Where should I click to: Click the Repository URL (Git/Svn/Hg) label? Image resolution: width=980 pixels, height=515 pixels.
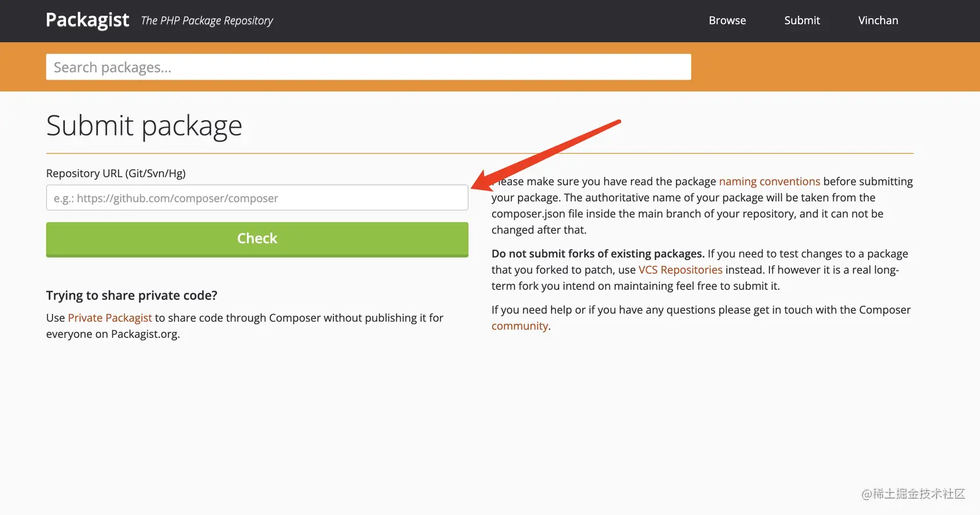point(116,173)
